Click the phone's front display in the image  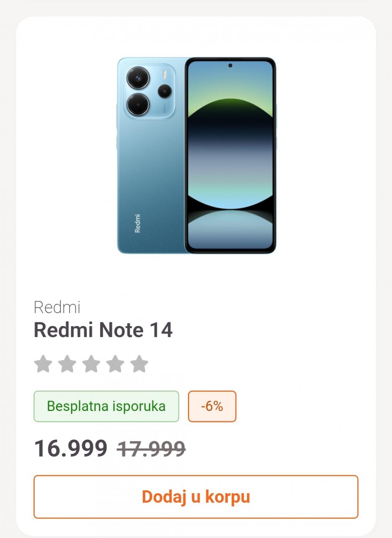pyautogui.click(x=230, y=157)
